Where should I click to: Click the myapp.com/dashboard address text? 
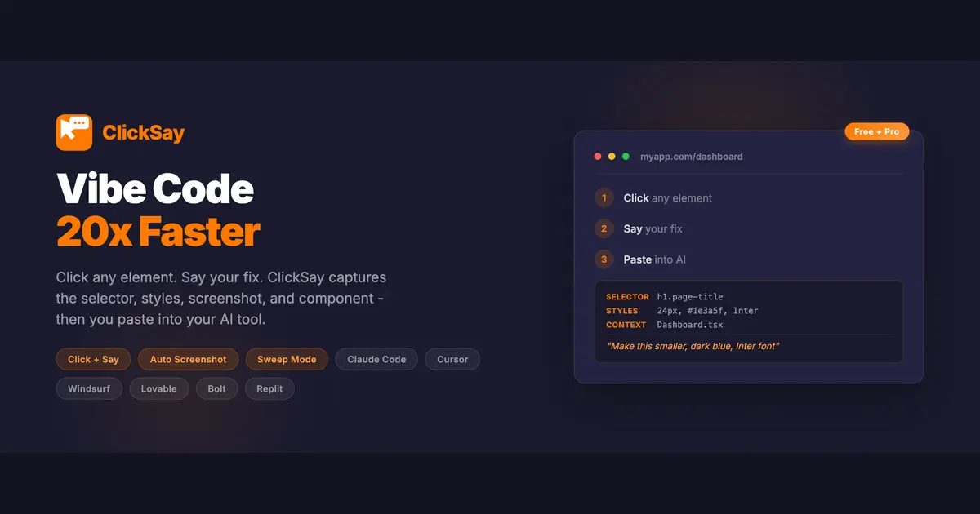[x=691, y=156]
